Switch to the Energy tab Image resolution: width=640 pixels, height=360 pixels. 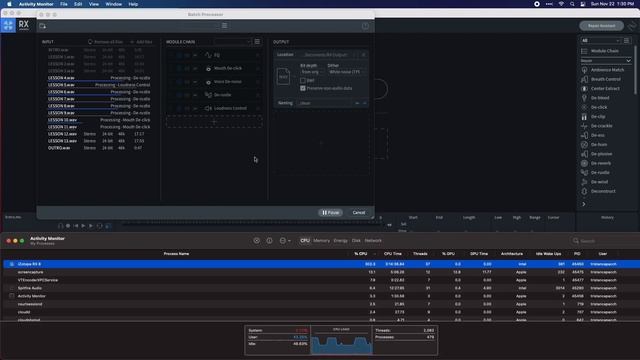(x=340, y=241)
